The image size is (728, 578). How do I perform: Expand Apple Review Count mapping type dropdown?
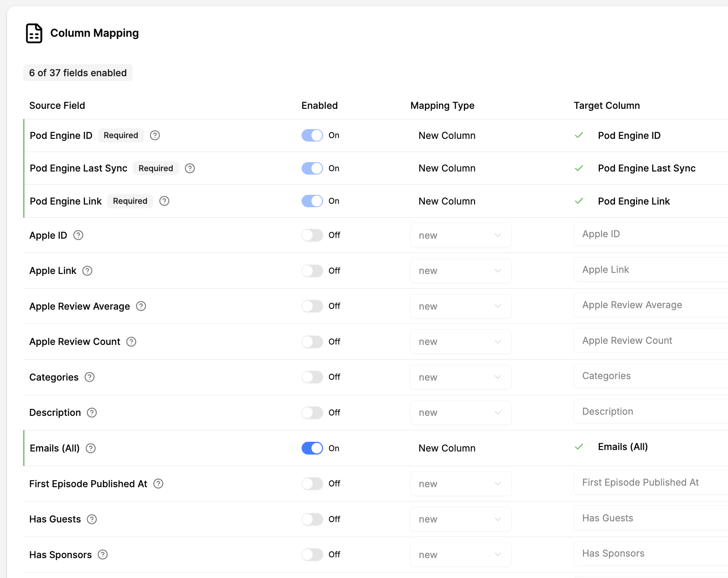click(x=461, y=342)
